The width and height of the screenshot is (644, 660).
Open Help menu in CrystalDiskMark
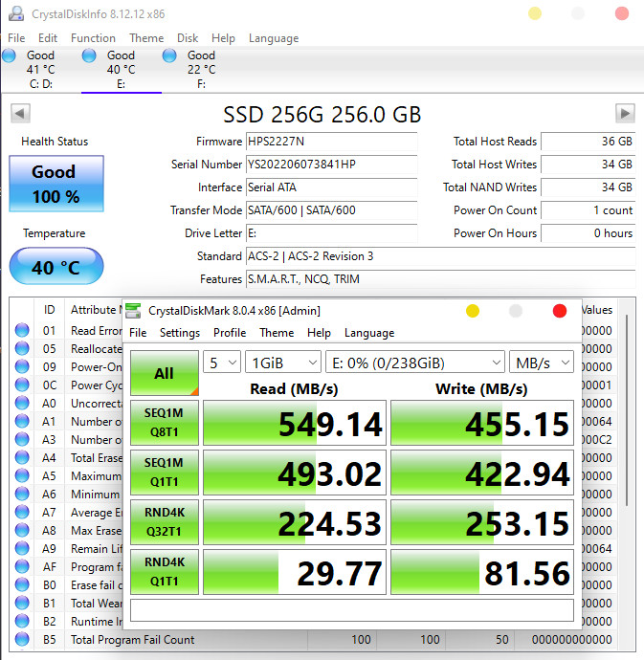(319, 333)
